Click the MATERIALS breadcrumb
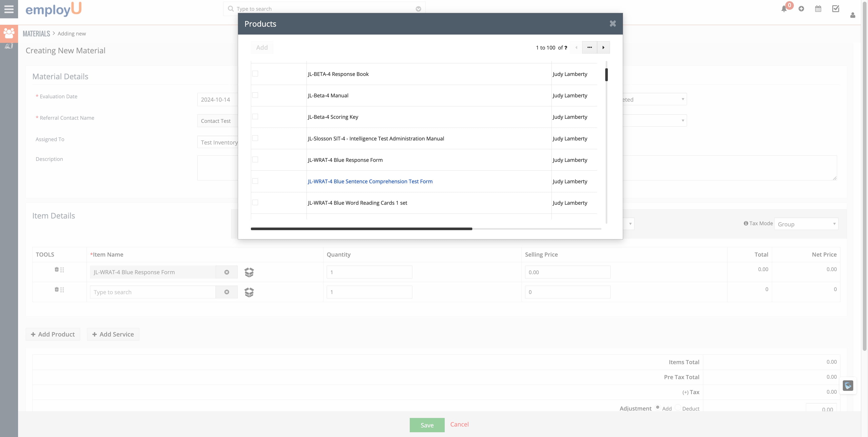This screenshot has height=437, width=868. click(x=36, y=34)
